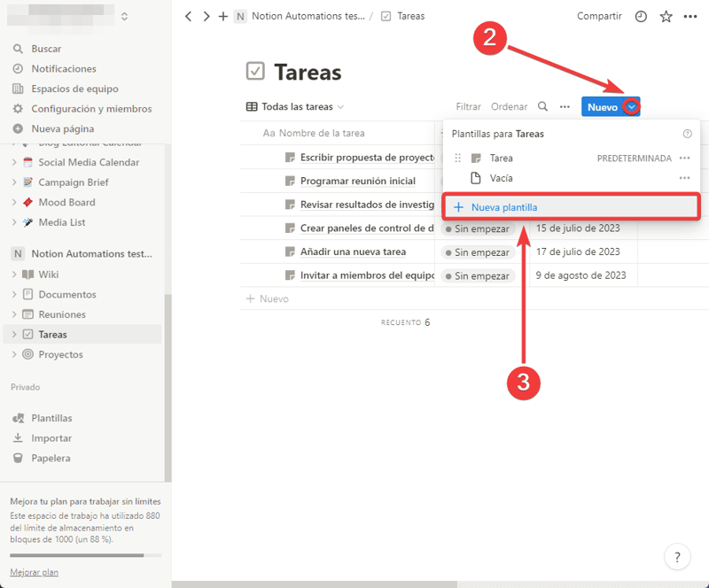Click Filtrar in database toolbar

tap(468, 107)
